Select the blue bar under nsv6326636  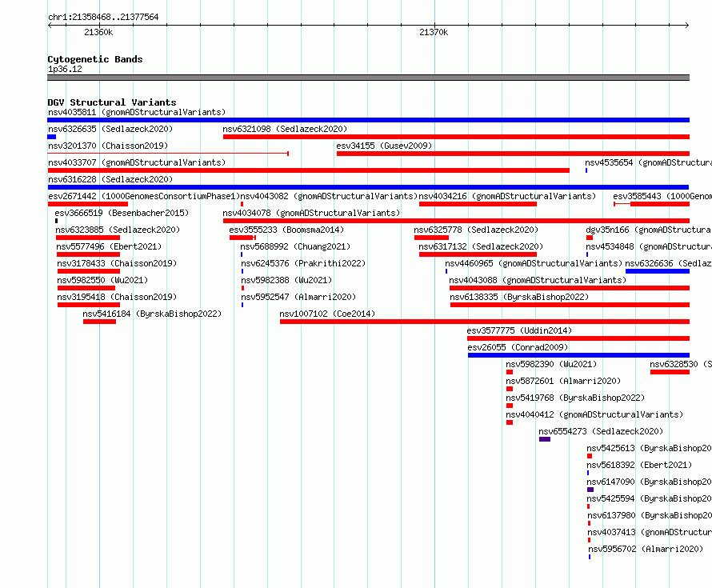pyautogui.click(x=658, y=271)
